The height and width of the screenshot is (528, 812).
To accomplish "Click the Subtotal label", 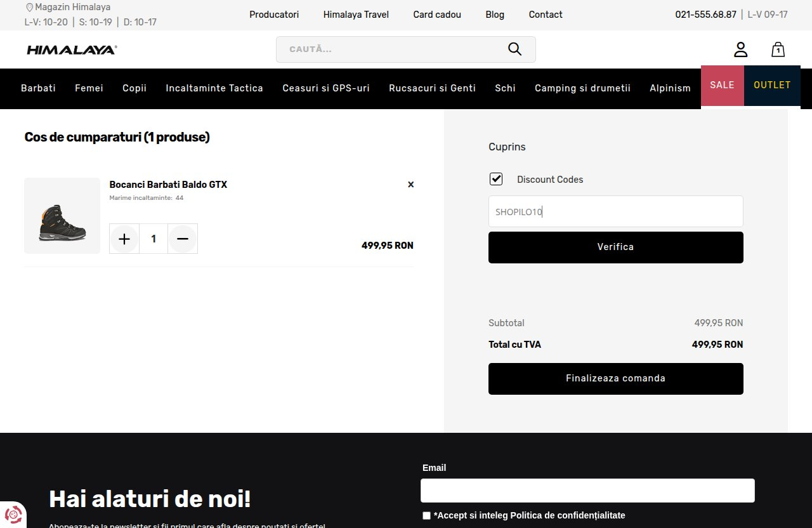I will coord(506,323).
